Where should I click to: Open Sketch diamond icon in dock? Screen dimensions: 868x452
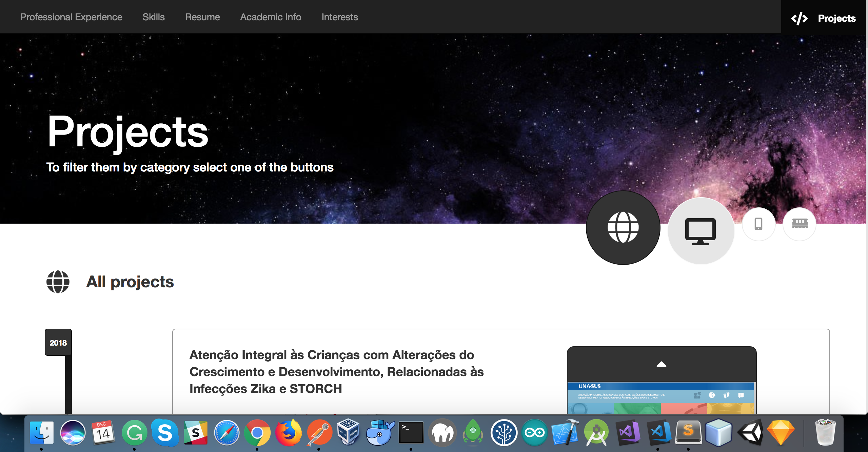point(781,433)
